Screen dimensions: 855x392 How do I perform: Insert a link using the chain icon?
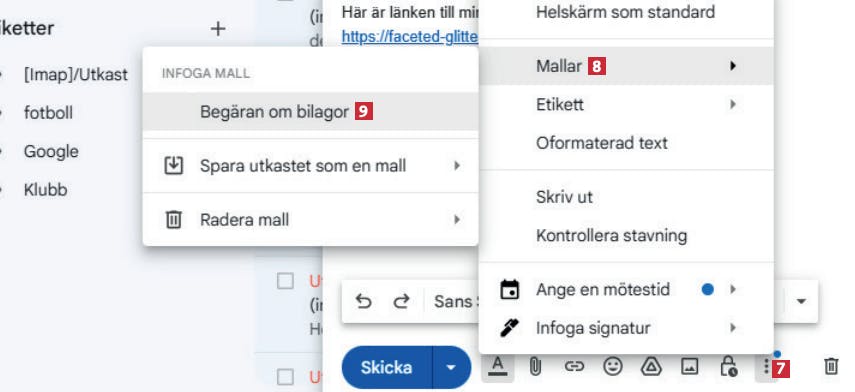pyautogui.click(x=574, y=367)
